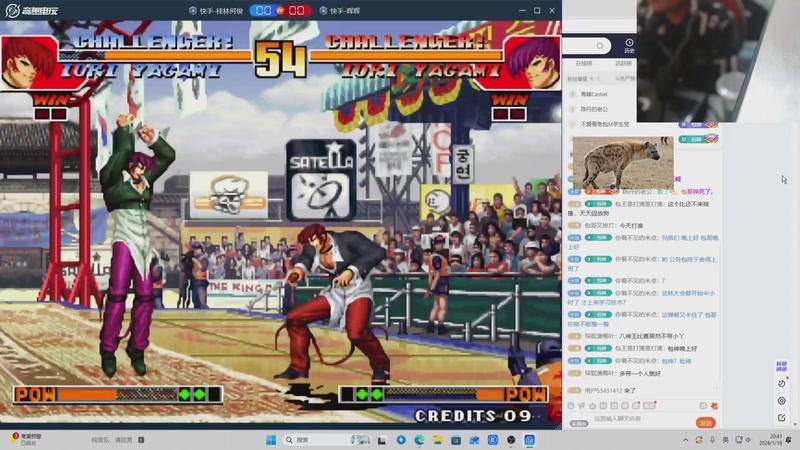This screenshot has height=450, width=800.
Task: Select user 青峰Castiel in ranking list
Action: [594, 94]
